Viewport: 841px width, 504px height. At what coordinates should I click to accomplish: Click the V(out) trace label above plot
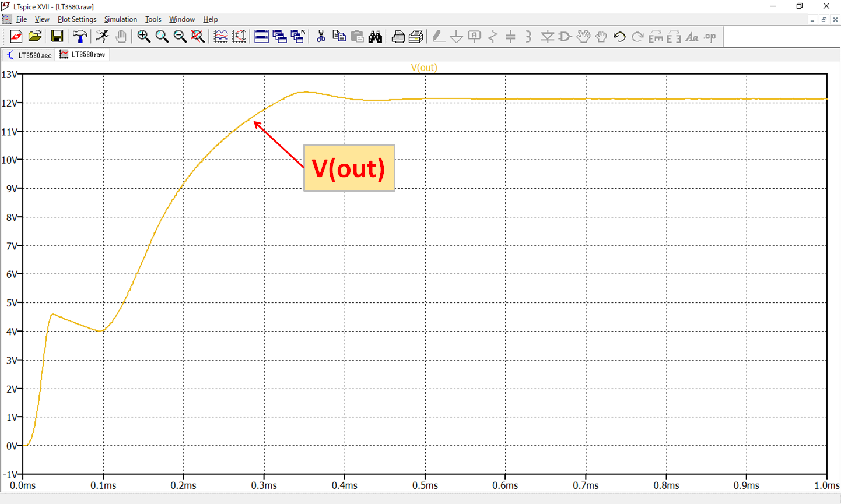point(424,68)
